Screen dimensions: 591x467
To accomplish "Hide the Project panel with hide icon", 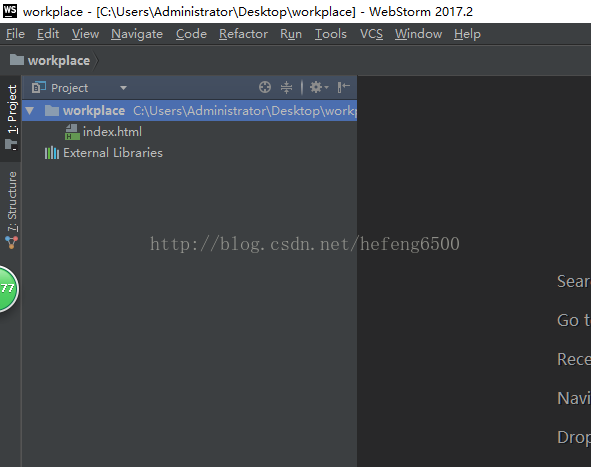I will tap(344, 87).
